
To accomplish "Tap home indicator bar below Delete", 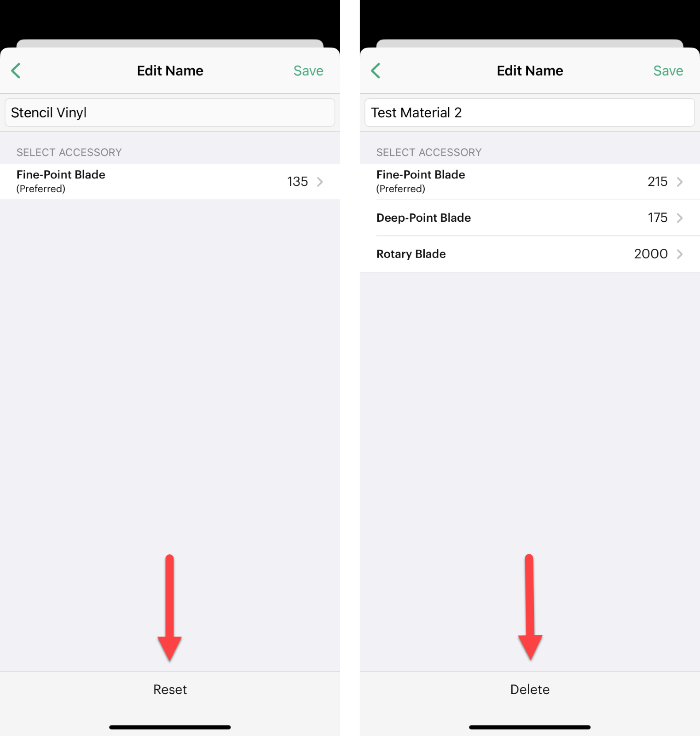I will 530,727.
